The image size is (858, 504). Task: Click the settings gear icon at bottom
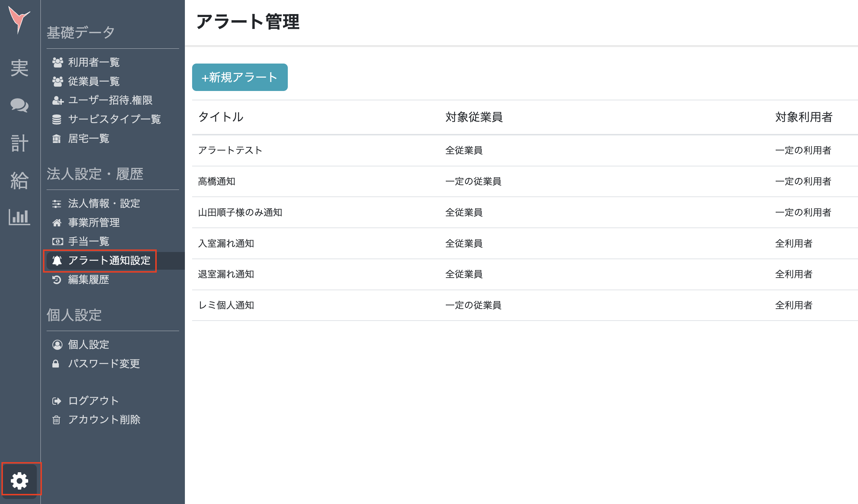point(20,480)
